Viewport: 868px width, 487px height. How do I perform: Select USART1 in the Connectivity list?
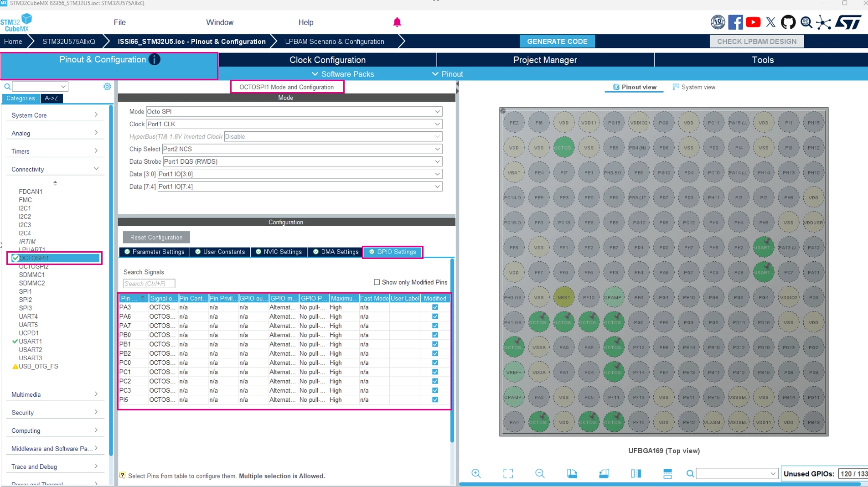pos(31,342)
